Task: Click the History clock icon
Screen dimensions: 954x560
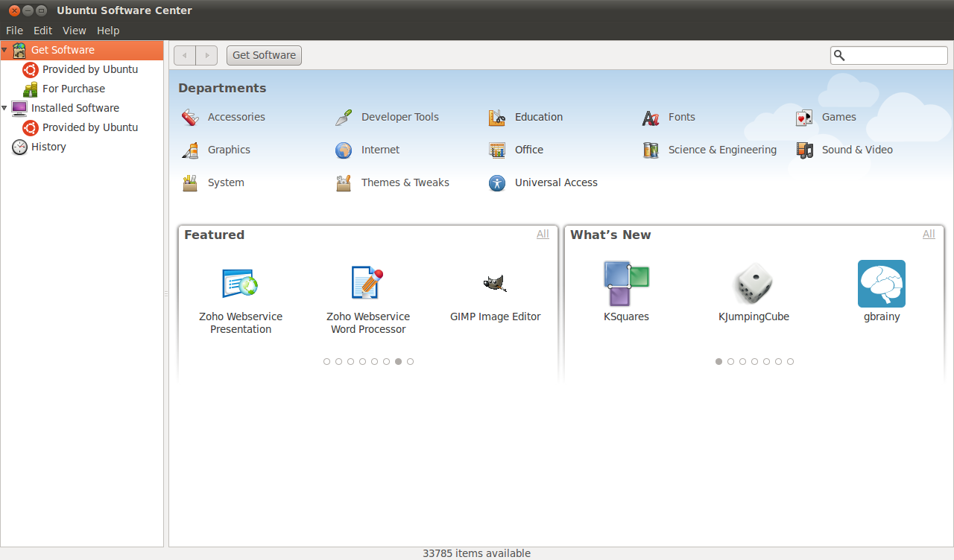Action: [x=19, y=147]
